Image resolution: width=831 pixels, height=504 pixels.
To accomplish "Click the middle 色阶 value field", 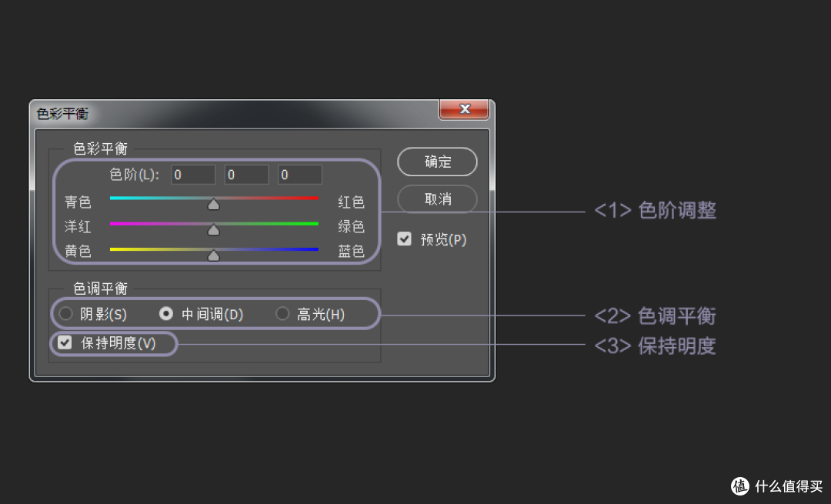I will [x=246, y=174].
